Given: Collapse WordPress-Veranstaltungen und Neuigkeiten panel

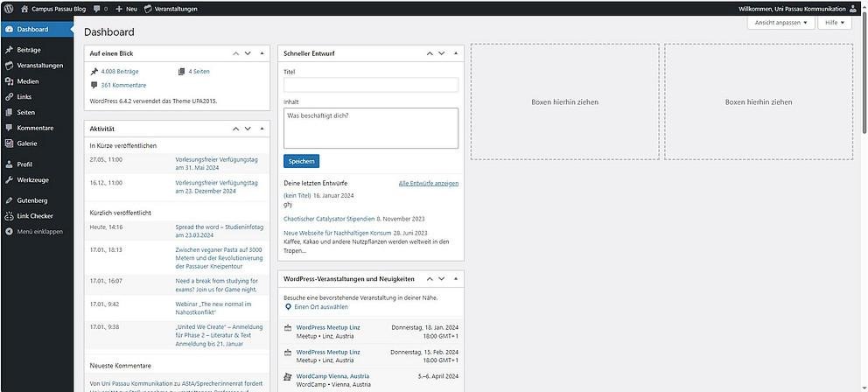Looking at the screenshot, I should 456,278.
